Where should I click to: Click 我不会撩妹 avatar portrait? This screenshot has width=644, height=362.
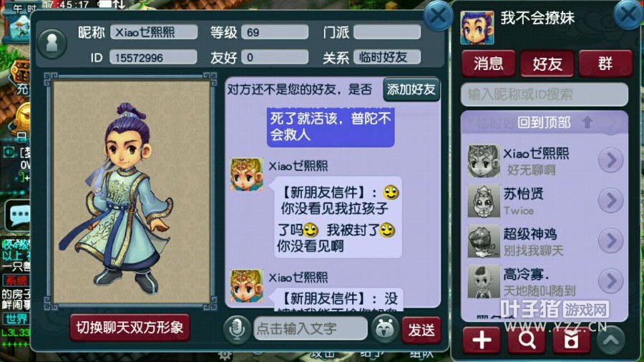[477, 27]
